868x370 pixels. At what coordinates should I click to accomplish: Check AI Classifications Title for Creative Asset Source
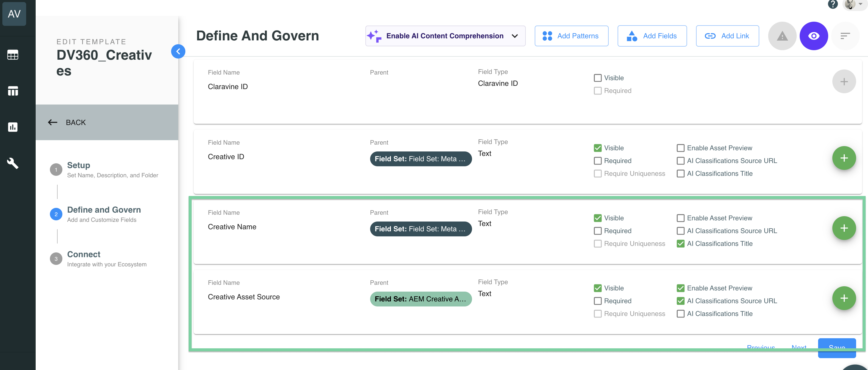[680, 314]
